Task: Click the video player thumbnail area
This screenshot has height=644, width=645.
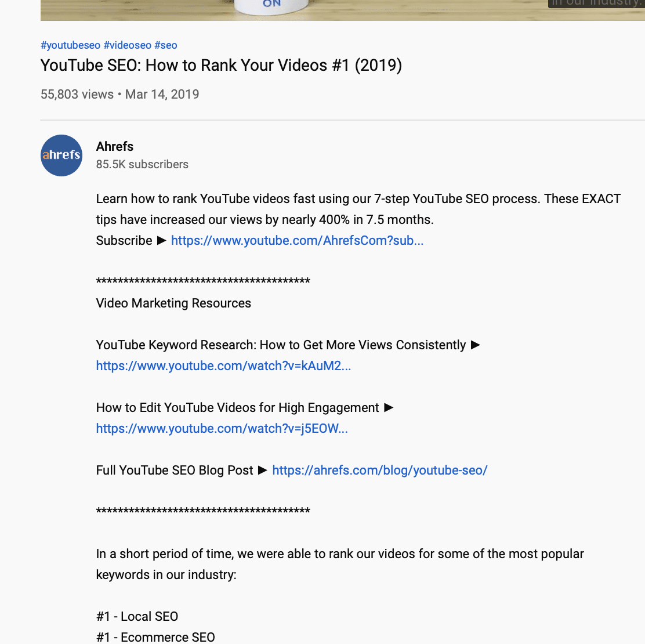Action: [x=343, y=10]
